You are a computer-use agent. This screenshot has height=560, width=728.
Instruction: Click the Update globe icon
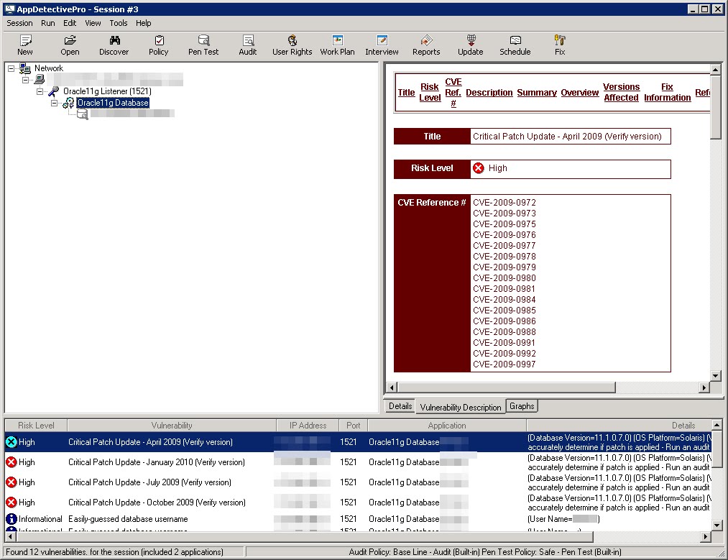pos(471,40)
